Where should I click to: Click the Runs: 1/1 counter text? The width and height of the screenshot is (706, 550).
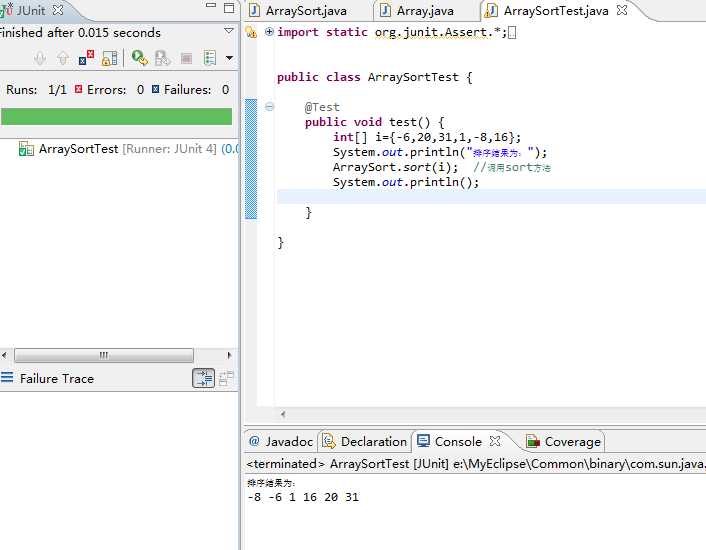[x=36, y=90]
